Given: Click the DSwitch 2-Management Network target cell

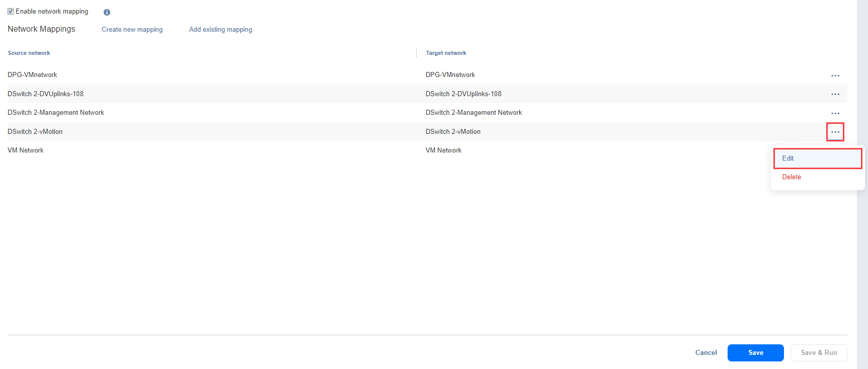Looking at the screenshot, I should coord(474,113).
